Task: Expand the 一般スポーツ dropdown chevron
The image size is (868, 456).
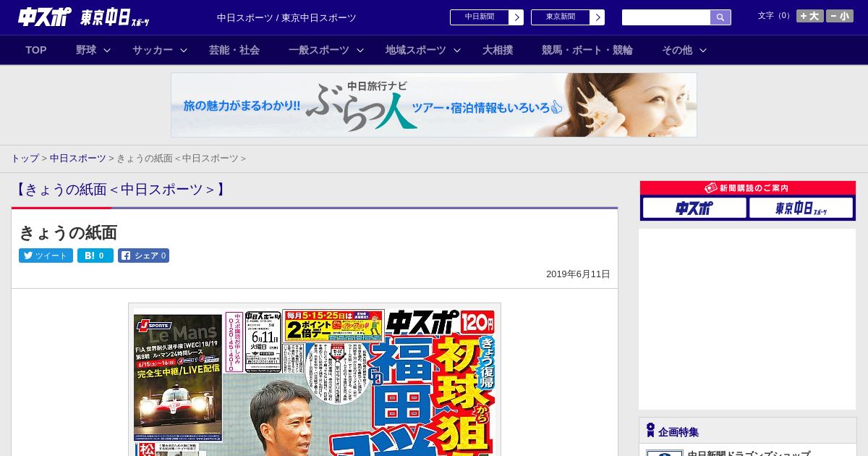Action: [x=360, y=50]
